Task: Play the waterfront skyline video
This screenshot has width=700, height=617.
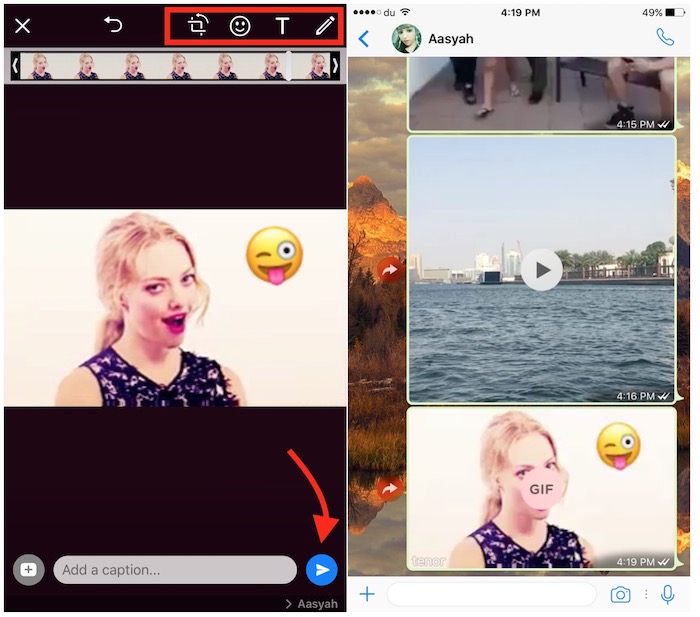Action: pos(542,270)
